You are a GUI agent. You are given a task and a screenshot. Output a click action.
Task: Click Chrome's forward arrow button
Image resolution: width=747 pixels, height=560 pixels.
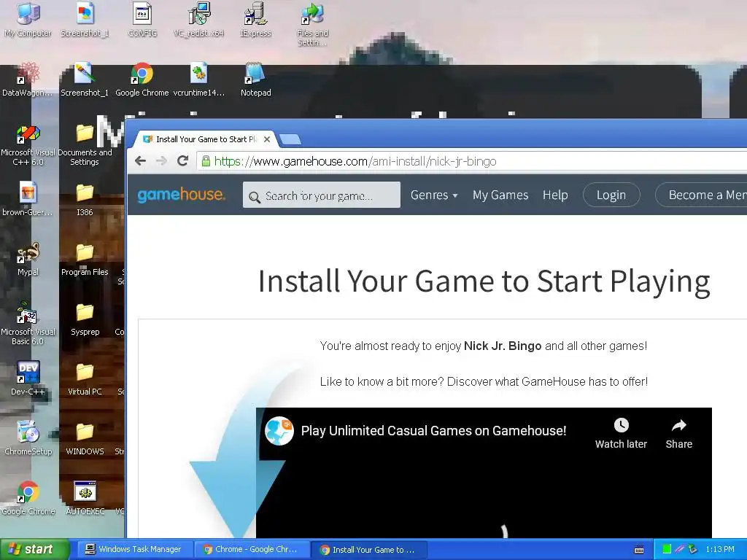(161, 161)
